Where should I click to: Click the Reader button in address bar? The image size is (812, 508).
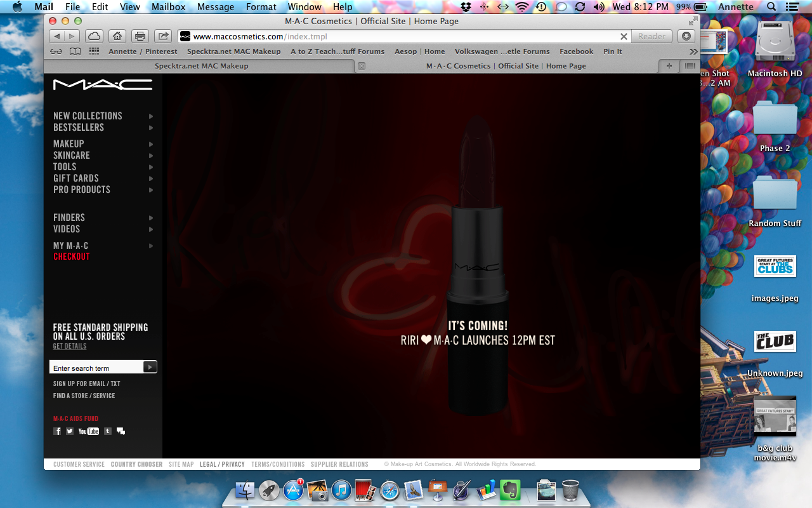[652, 36]
